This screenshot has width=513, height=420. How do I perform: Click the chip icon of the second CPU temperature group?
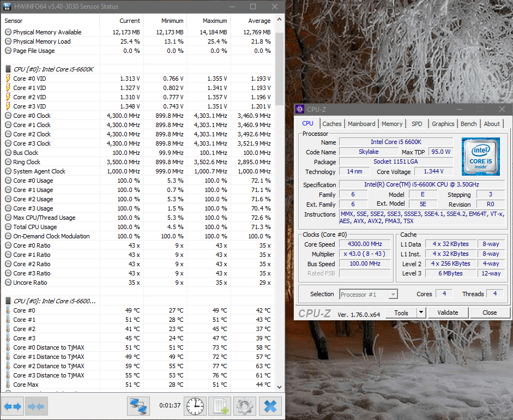8,301
